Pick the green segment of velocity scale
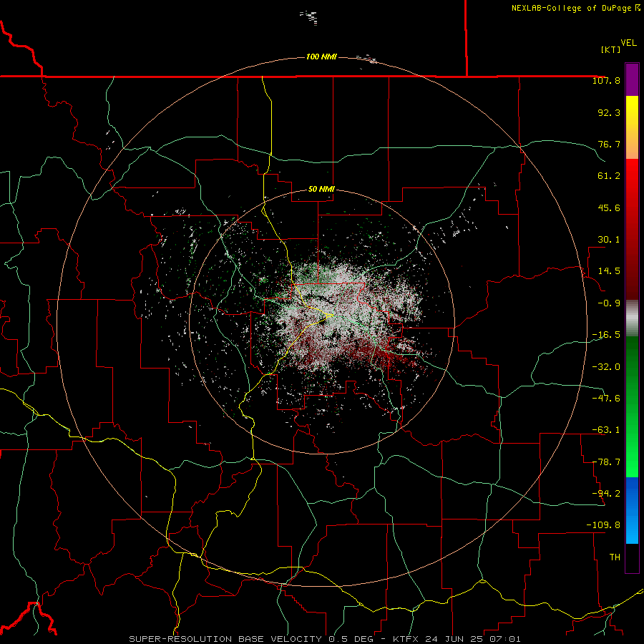This screenshot has height=644, width=644. [632, 406]
